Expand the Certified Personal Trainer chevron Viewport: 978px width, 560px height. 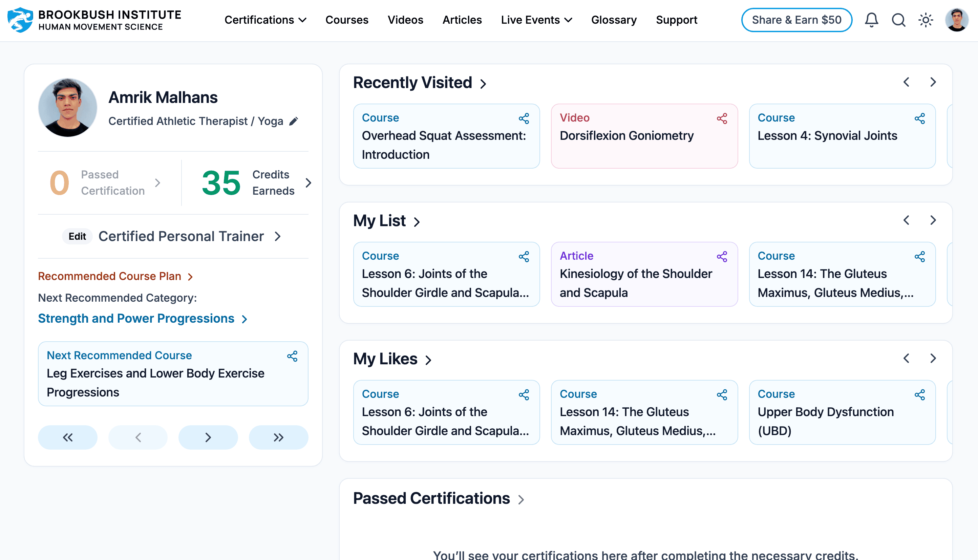point(278,236)
